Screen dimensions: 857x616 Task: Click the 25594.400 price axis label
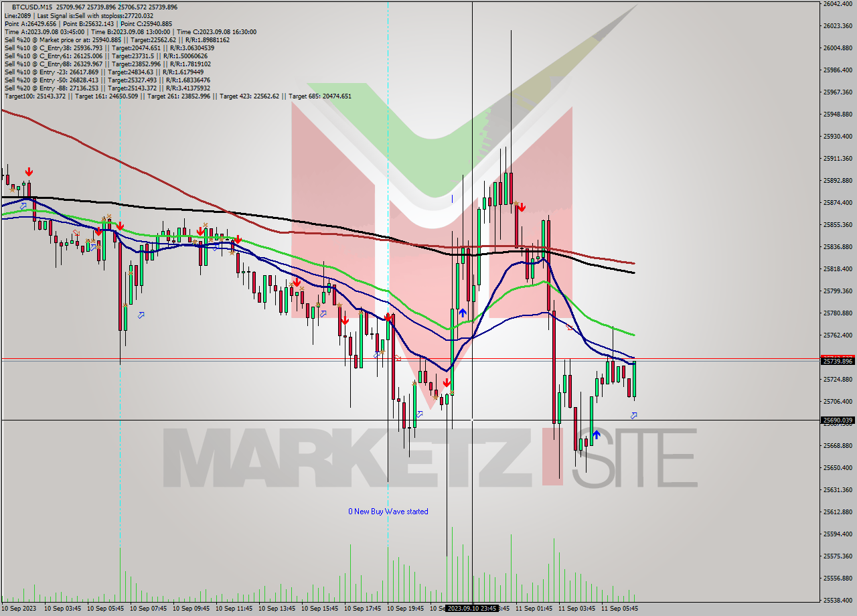[838, 534]
